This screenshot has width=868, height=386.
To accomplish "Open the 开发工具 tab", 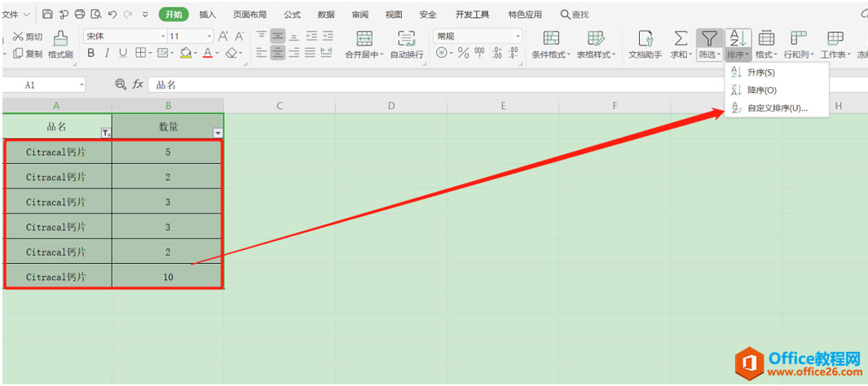I will click(472, 15).
